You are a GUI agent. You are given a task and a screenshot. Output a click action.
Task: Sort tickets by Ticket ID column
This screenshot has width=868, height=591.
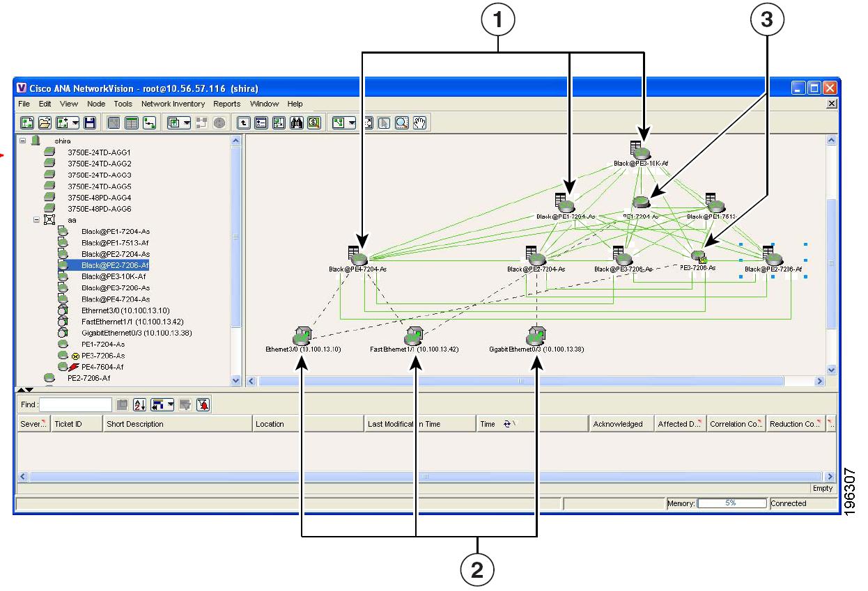coord(76,424)
